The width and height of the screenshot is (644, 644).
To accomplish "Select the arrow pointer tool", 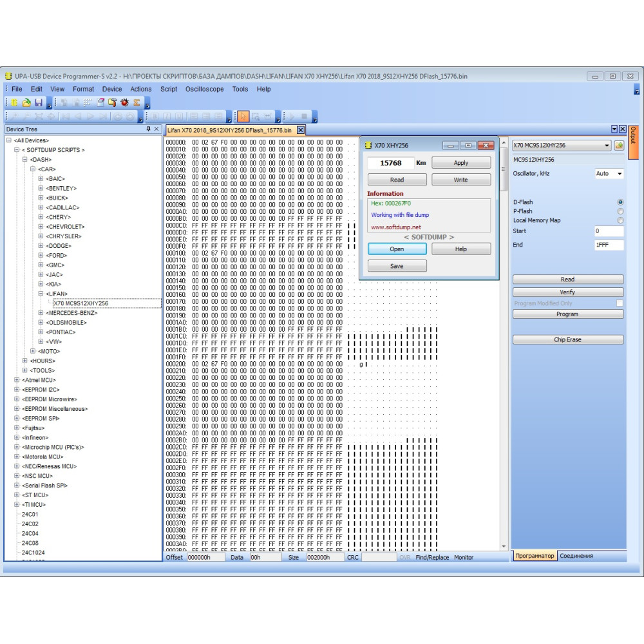I will coord(243,116).
